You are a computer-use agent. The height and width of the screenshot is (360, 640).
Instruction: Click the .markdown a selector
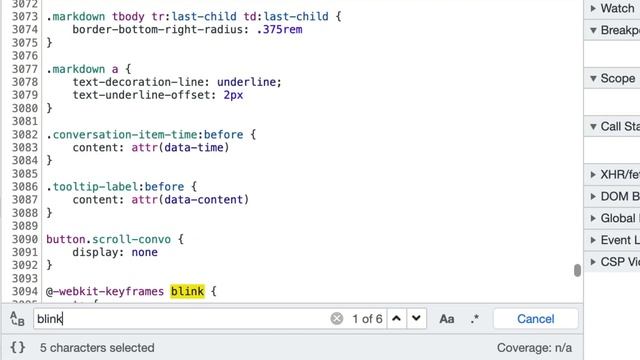[82, 69]
